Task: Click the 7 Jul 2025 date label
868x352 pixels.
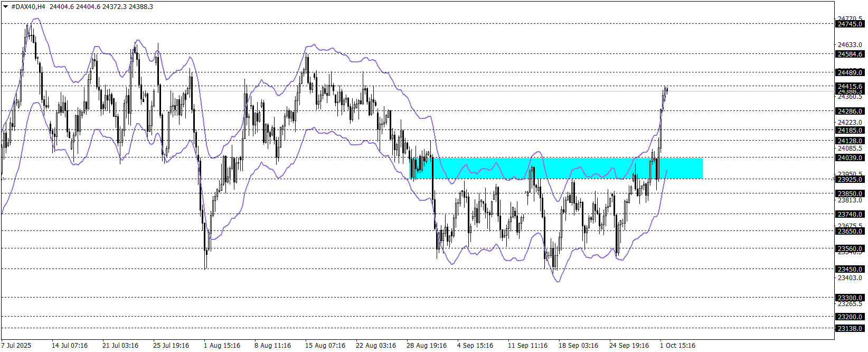Action: 16,346
